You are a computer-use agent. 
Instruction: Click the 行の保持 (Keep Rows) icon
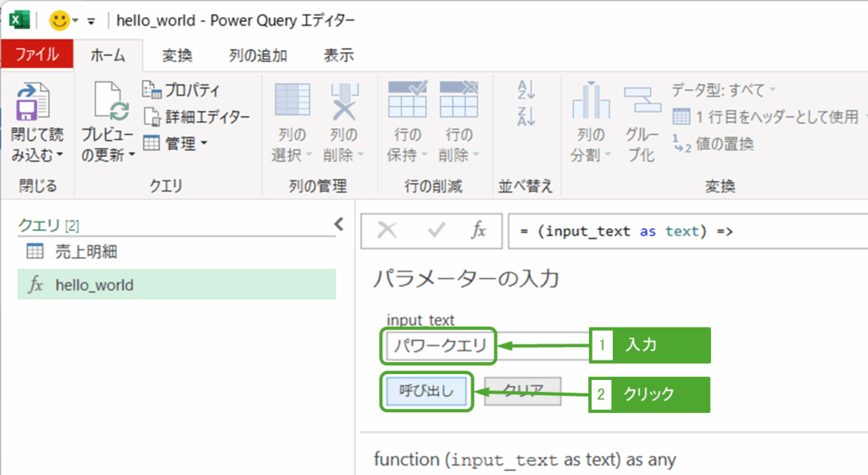pos(407,102)
